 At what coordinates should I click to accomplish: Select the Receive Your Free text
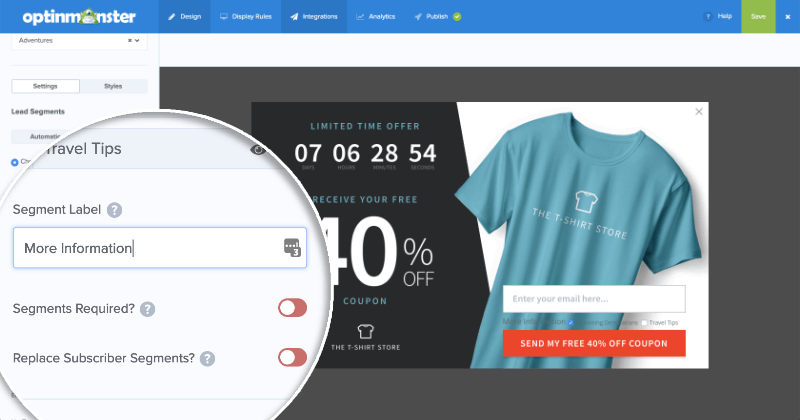(x=365, y=200)
